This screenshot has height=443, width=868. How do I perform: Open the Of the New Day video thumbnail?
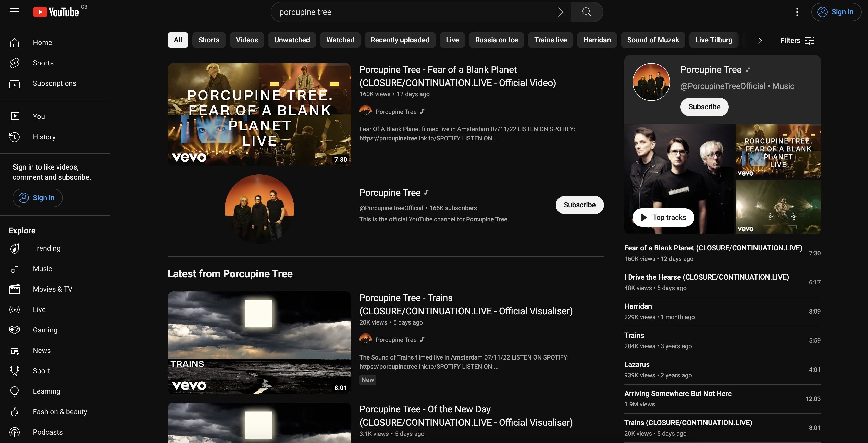tap(259, 423)
